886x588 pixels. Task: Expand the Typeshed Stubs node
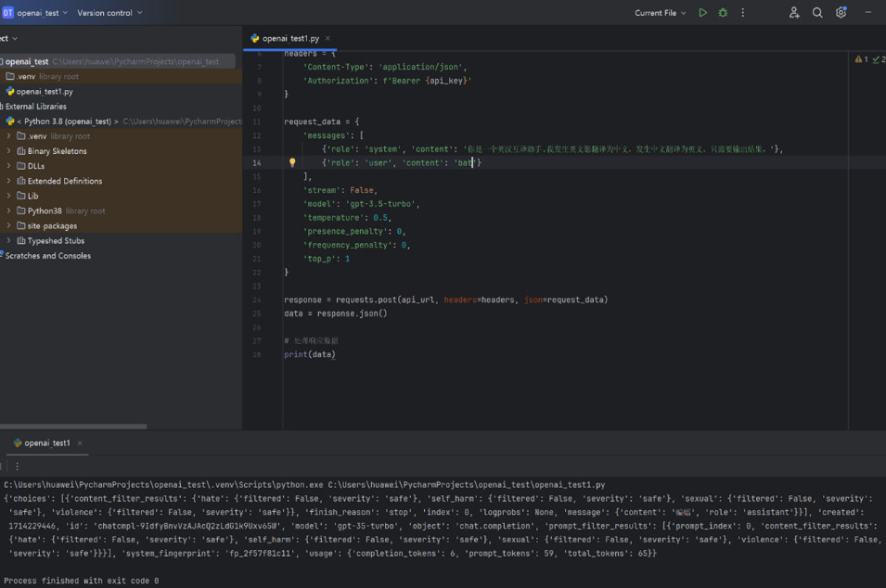pyautogui.click(x=8, y=240)
